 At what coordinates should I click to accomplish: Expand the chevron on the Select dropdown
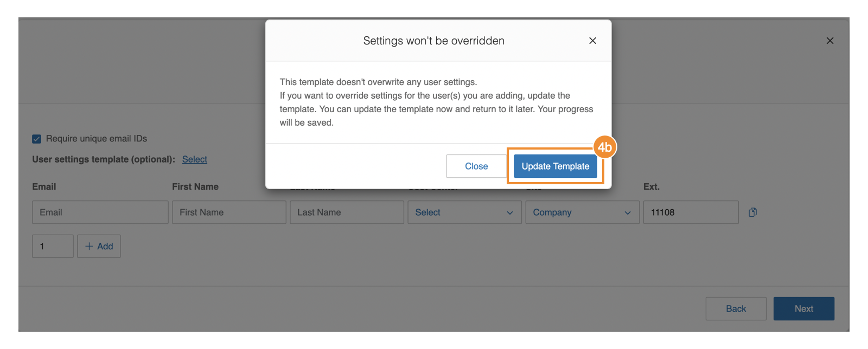509,212
